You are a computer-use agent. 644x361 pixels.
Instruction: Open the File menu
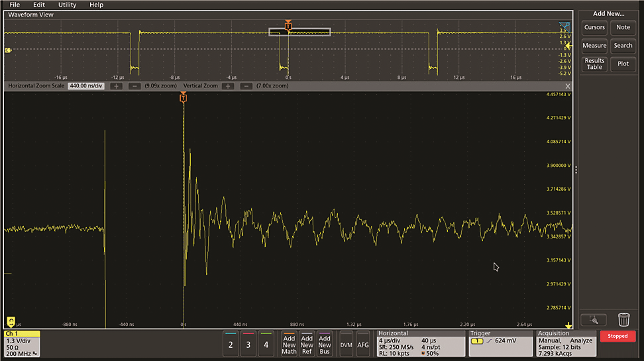tap(15, 5)
